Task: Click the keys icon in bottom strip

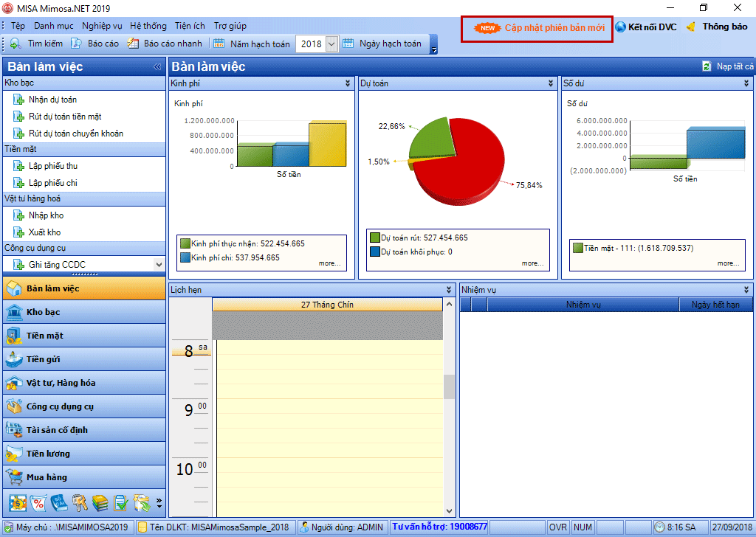Action: (x=80, y=503)
